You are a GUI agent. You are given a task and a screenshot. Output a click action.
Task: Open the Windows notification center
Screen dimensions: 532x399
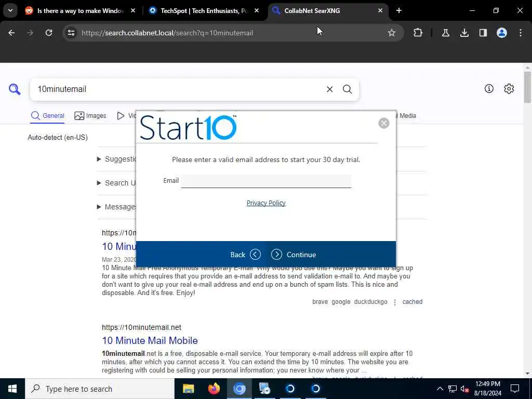[x=515, y=389]
